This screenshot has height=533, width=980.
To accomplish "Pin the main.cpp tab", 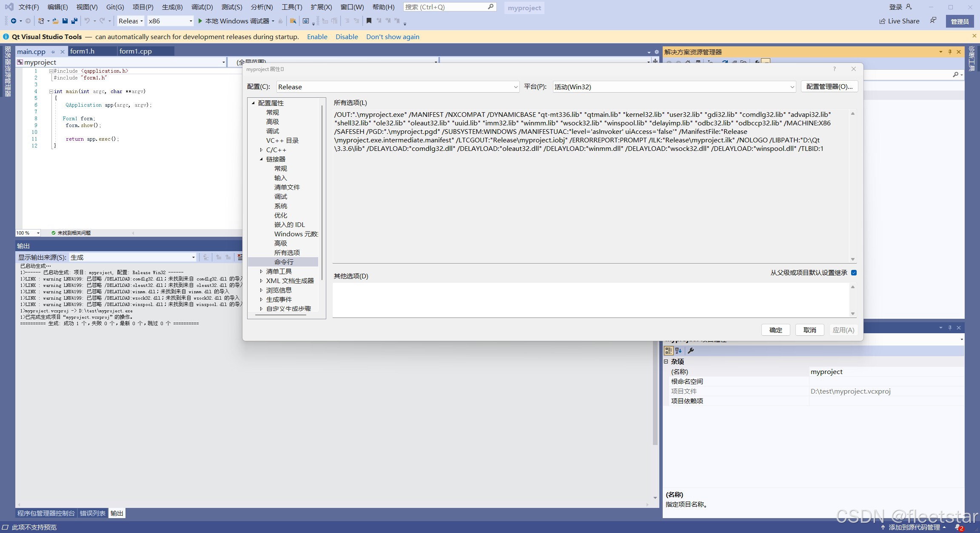I will coord(53,52).
